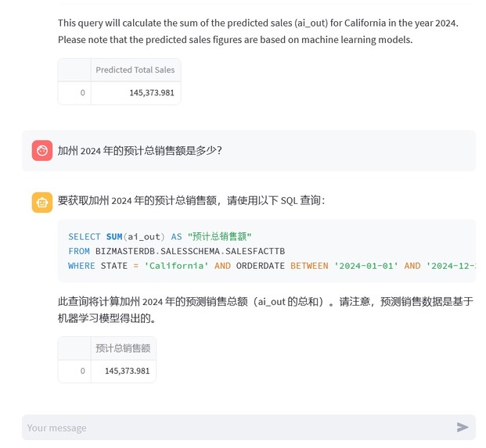The width and height of the screenshot is (486, 448).
Task: Click the yellow robot assistant avatar
Action: 42,202
